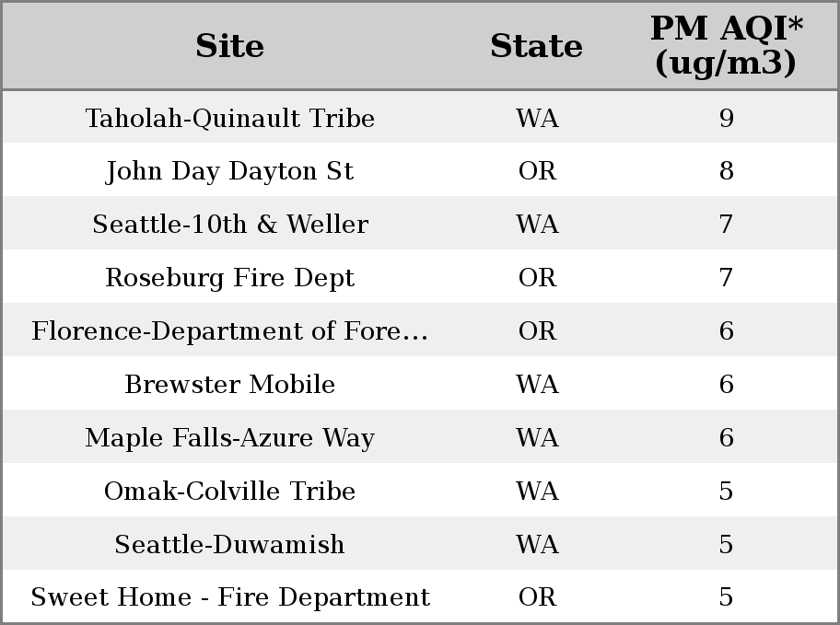Click the PM AQI column header
The height and width of the screenshot is (625, 840).
(x=727, y=45)
